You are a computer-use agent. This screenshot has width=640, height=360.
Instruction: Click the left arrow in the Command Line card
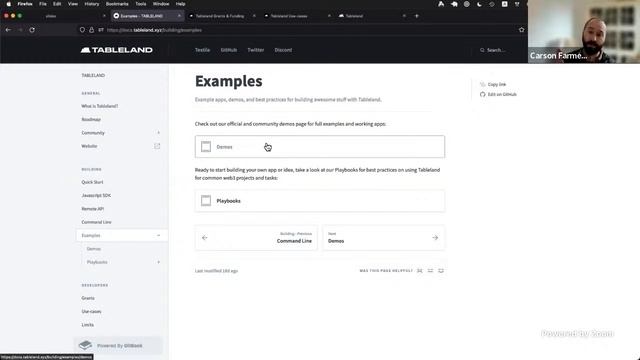[x=204, y=238]
